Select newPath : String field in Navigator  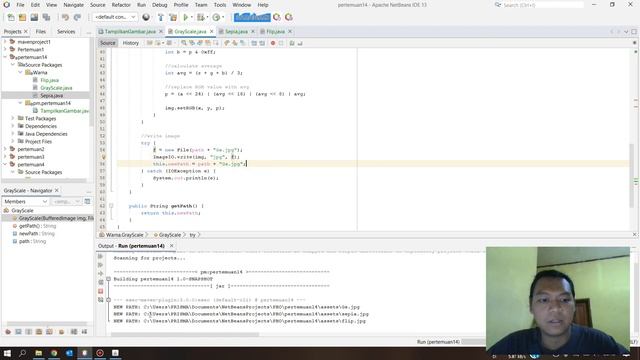(36, 233)
